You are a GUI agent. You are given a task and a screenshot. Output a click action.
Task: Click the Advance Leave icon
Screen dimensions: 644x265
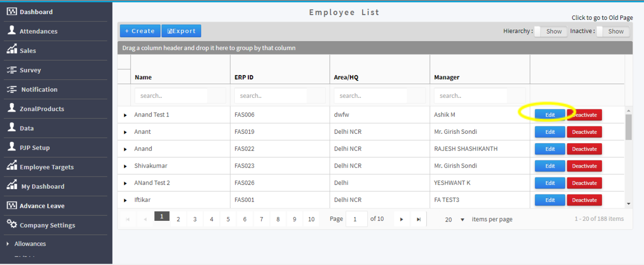point(12,205)
